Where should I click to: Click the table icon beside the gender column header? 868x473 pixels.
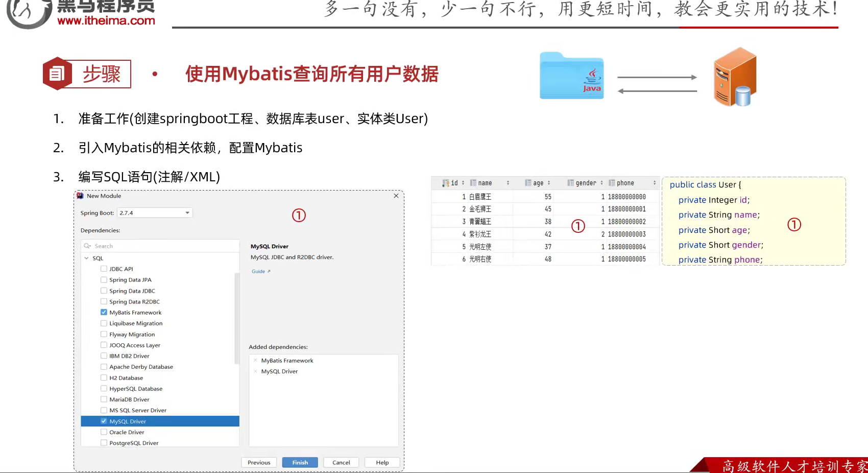coord(570,182)
